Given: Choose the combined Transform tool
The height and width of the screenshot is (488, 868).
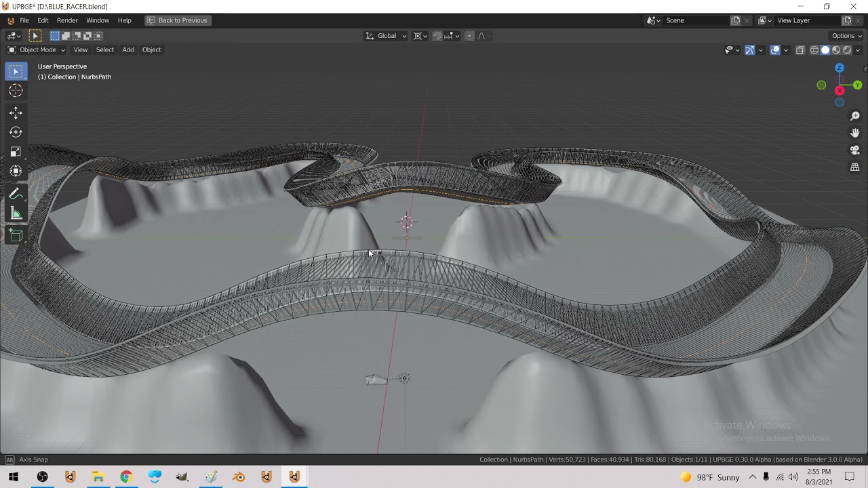Looking at the screenshot, I should pyautogui.click(x=16, y=171).
